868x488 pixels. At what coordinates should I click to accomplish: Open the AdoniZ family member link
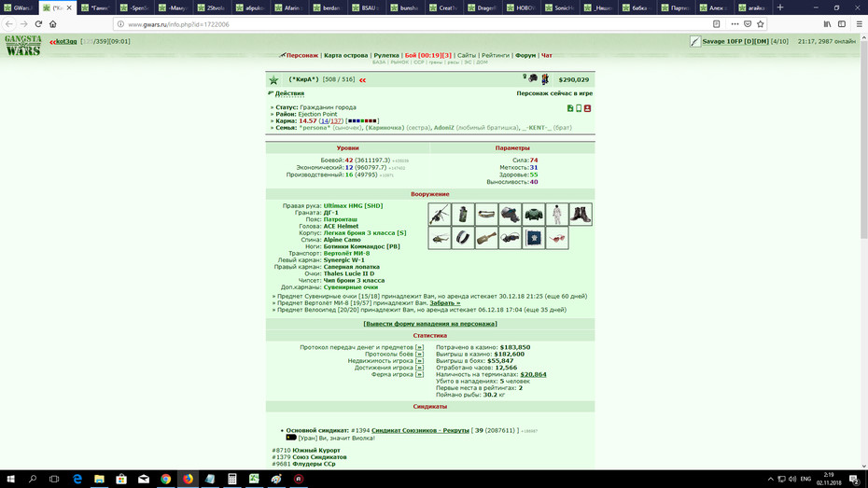[444, 128]
